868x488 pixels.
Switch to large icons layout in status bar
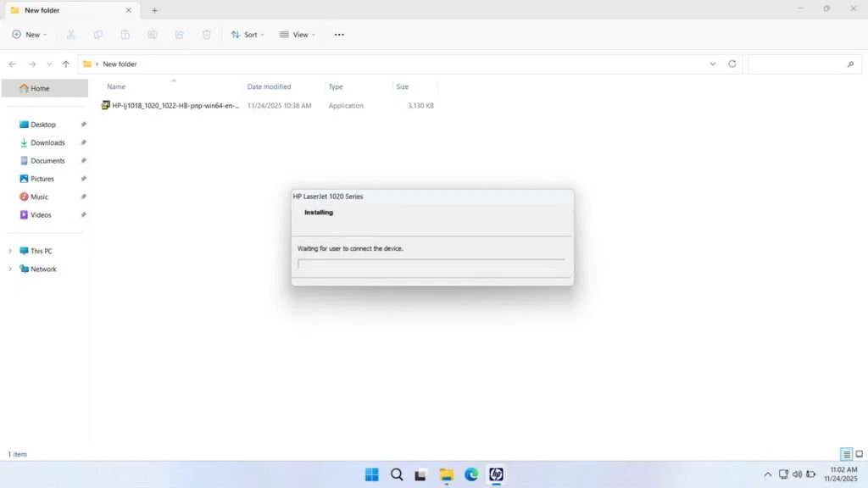[x=859, y=454]
